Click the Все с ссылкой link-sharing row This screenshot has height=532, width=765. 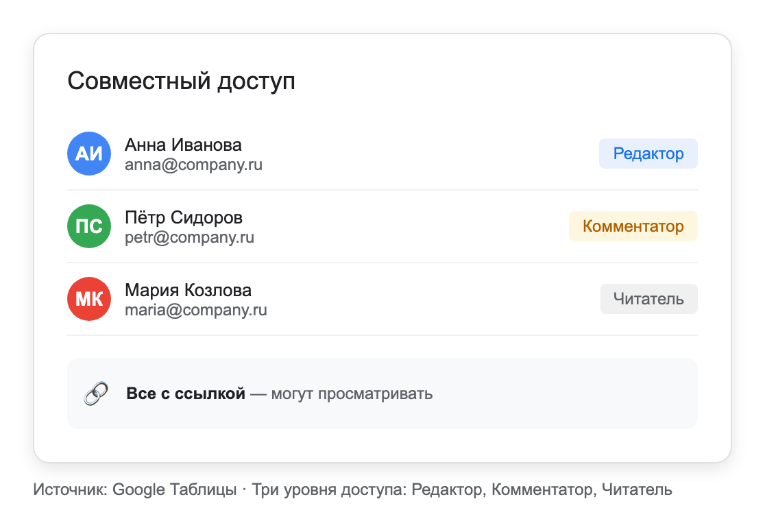382,393
